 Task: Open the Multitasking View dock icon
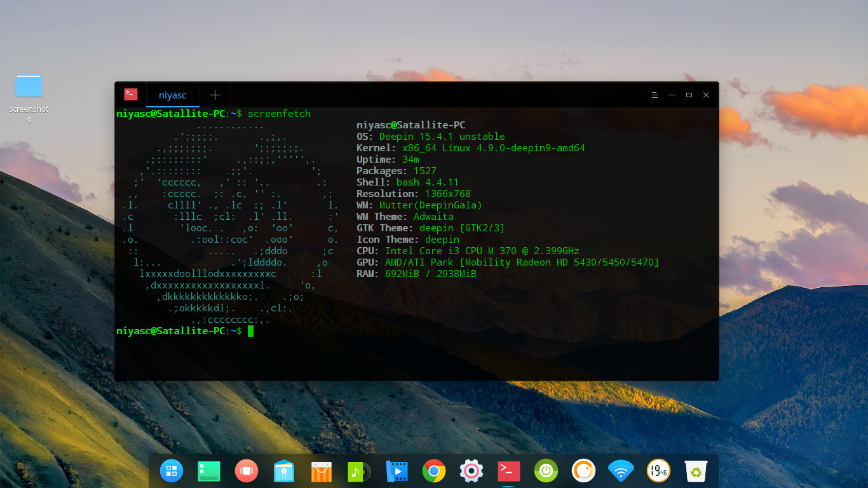tap(247, 471)
